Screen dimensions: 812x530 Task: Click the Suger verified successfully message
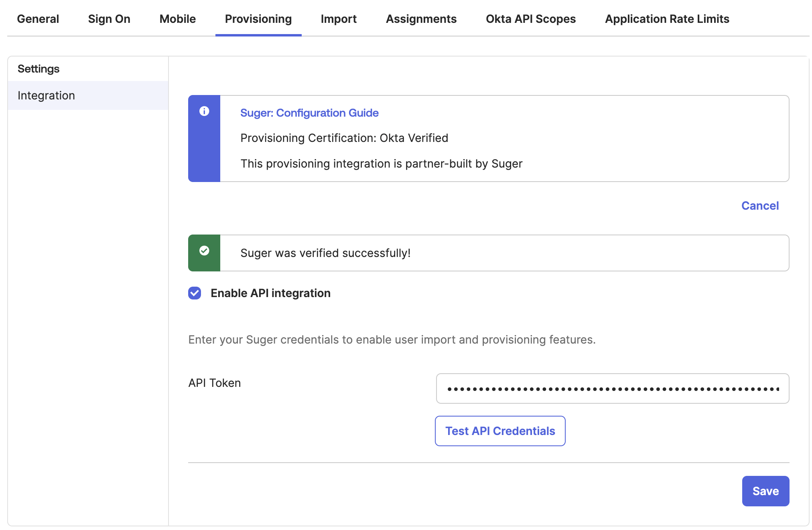pyautogui.click(x=325, y=253)
